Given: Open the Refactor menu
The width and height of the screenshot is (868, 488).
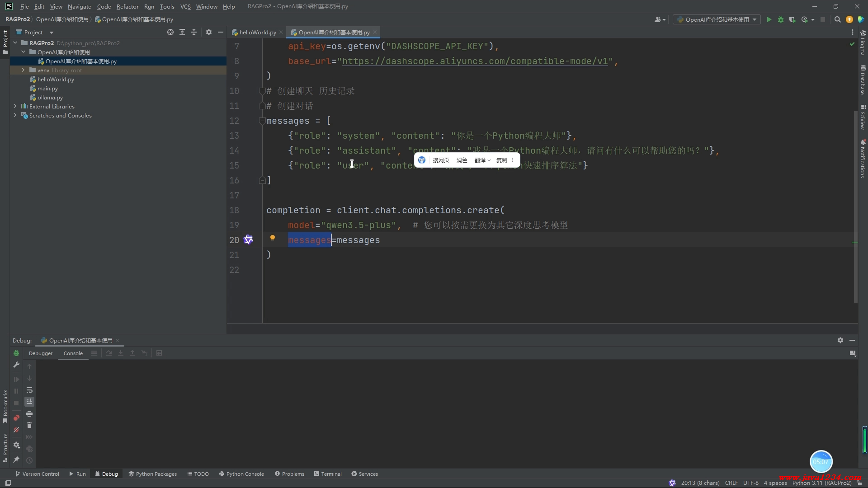Looking at the screenshot, I should (x=127, y=6).
